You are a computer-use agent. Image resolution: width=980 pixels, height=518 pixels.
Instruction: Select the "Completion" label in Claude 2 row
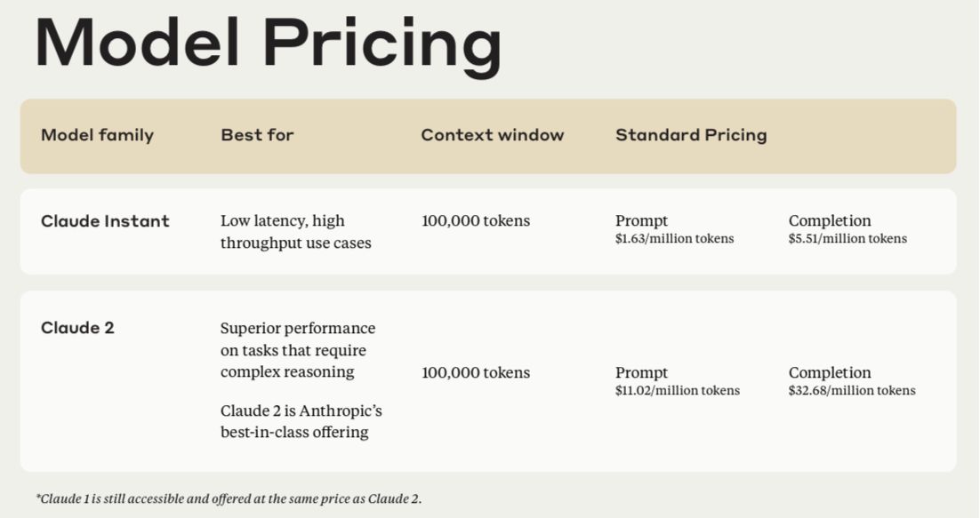point(830,372)
